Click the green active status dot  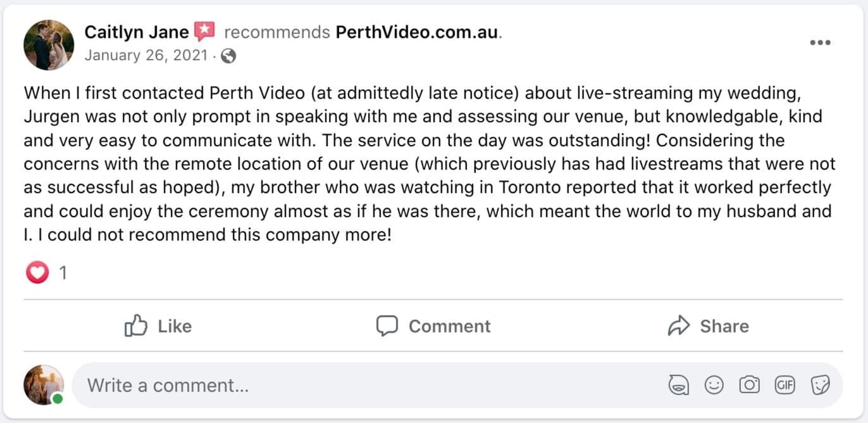tap(58, 399)
